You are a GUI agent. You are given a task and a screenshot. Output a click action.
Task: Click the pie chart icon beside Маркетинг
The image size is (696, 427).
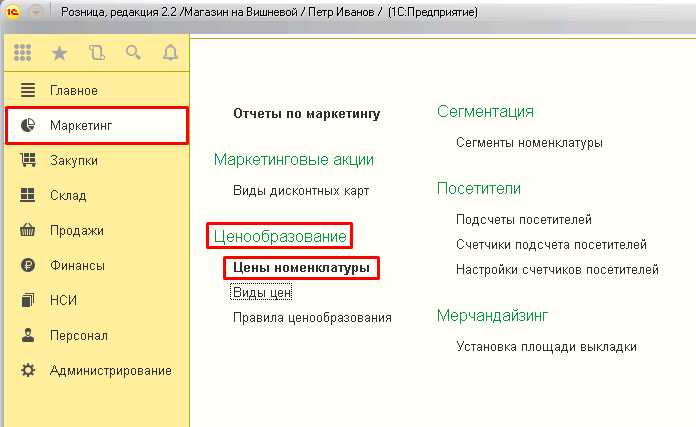pos(28,125)
